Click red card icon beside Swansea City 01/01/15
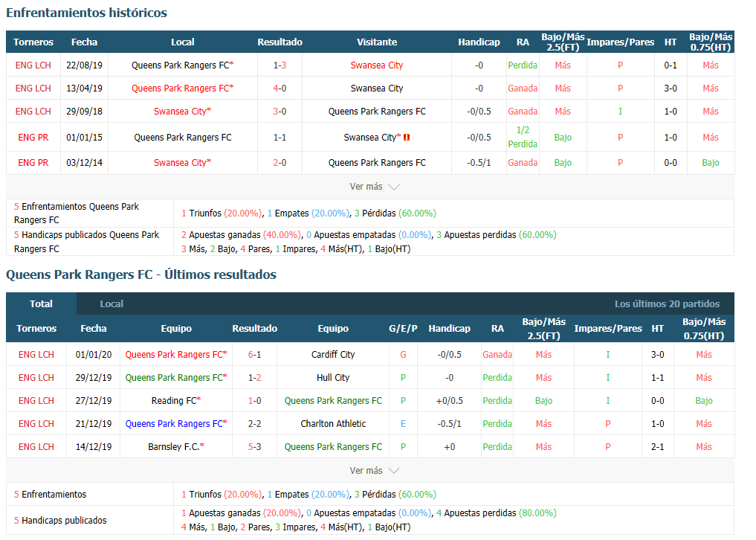This screenshot has height=540, width=756. pyautogui.click(x=407, y=138)
